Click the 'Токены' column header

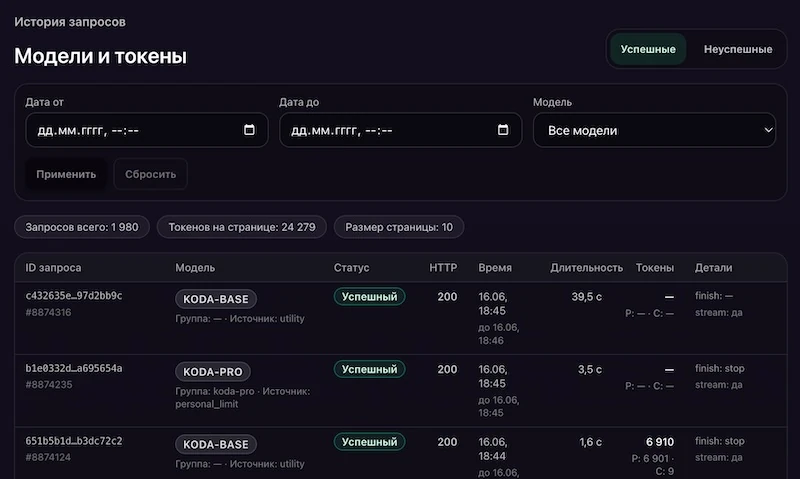pos(655,267)
